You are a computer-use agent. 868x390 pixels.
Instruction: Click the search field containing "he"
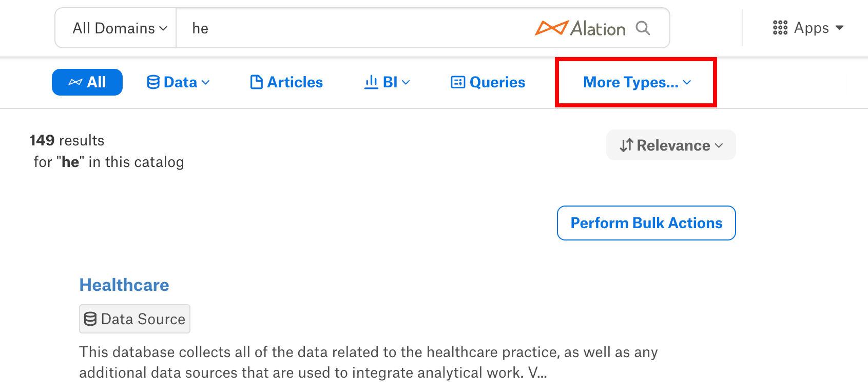[x=354, y=28]
